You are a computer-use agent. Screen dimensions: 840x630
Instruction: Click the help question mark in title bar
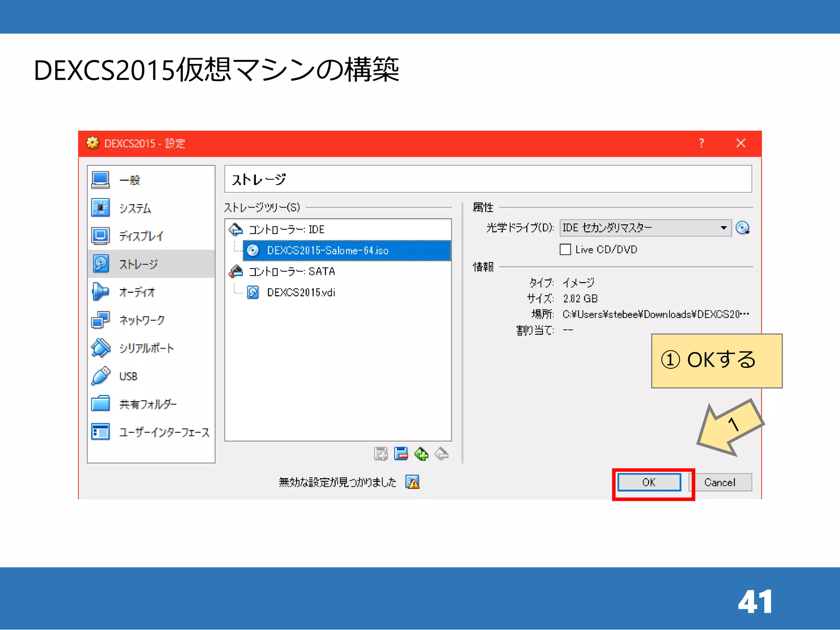[702, 143]
